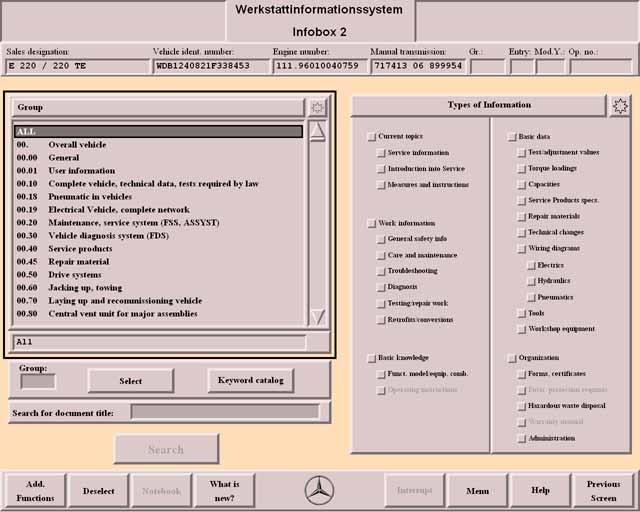This screenshot has height=512, width=640.
Task: Select 00.60 Jacking up, towing
Action: 158,288
